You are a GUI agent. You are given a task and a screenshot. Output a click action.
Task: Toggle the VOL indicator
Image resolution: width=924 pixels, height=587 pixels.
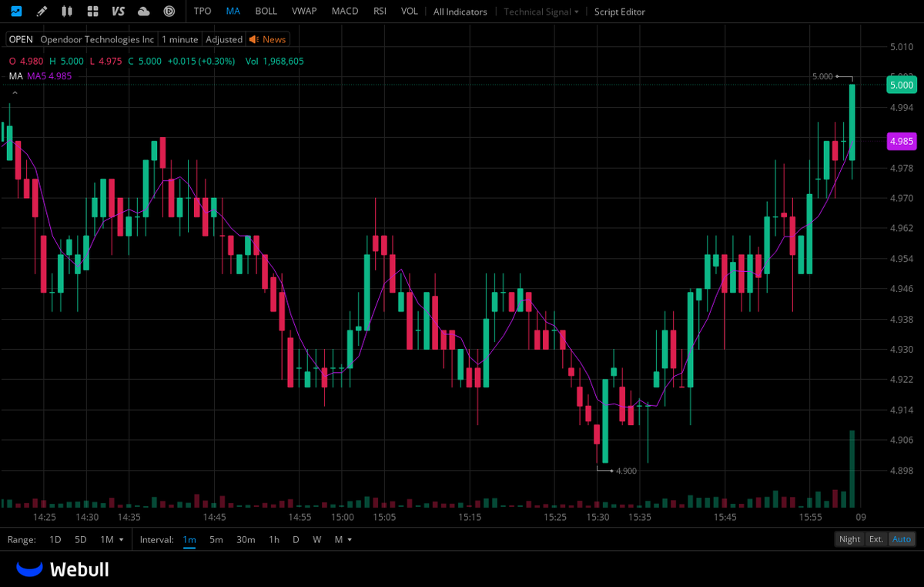(x=410, y=12)
